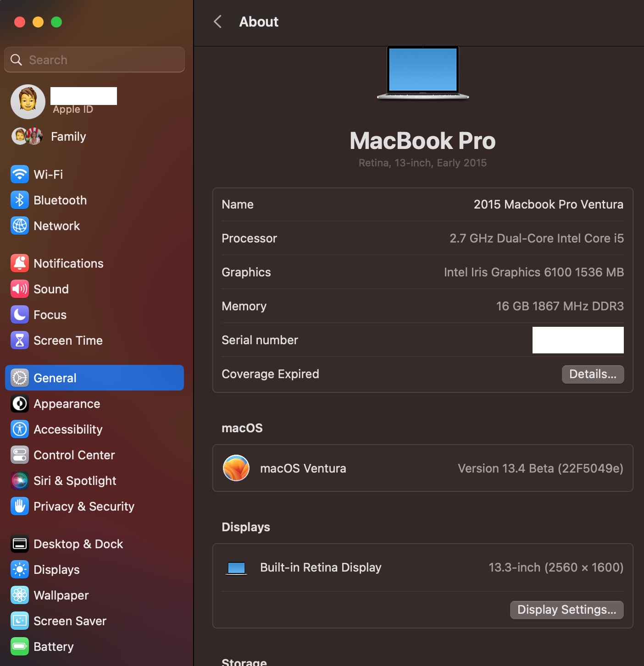
Task: Click the green zoom window button
Action: (x=56, y=22)
